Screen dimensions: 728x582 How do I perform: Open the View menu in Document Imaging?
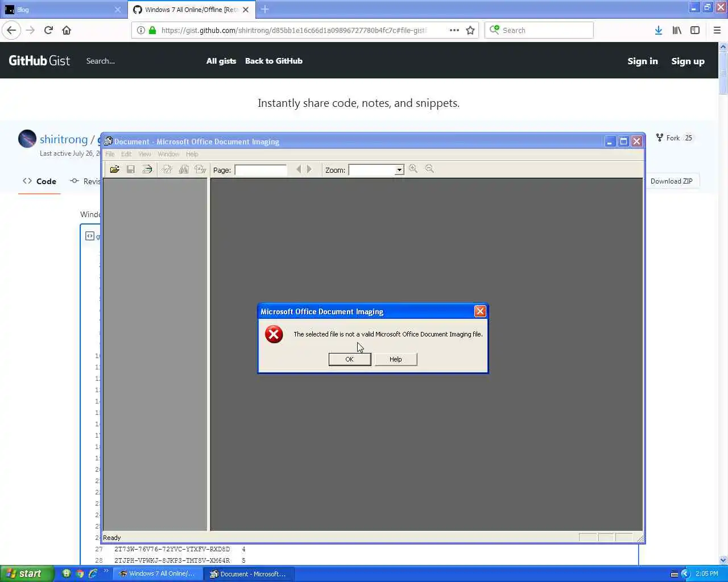coord(145,154)
